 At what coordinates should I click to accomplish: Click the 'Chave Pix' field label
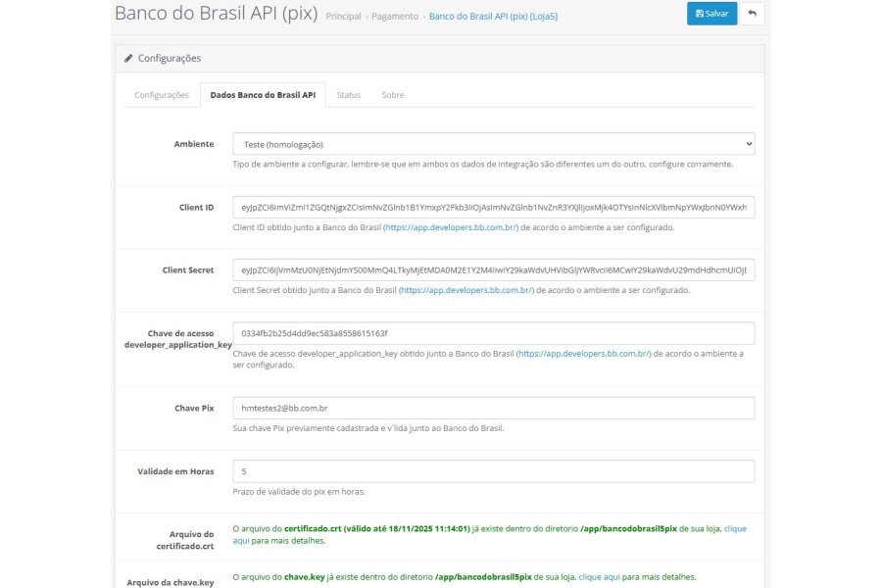194,408
